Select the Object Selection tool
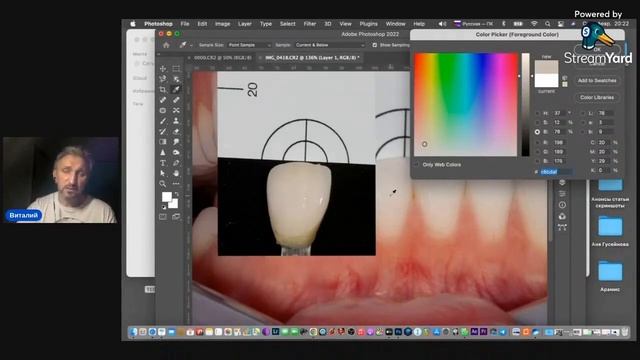Image resolution: width=640 pixels, height=360 pixels. (x=176, y=79)
